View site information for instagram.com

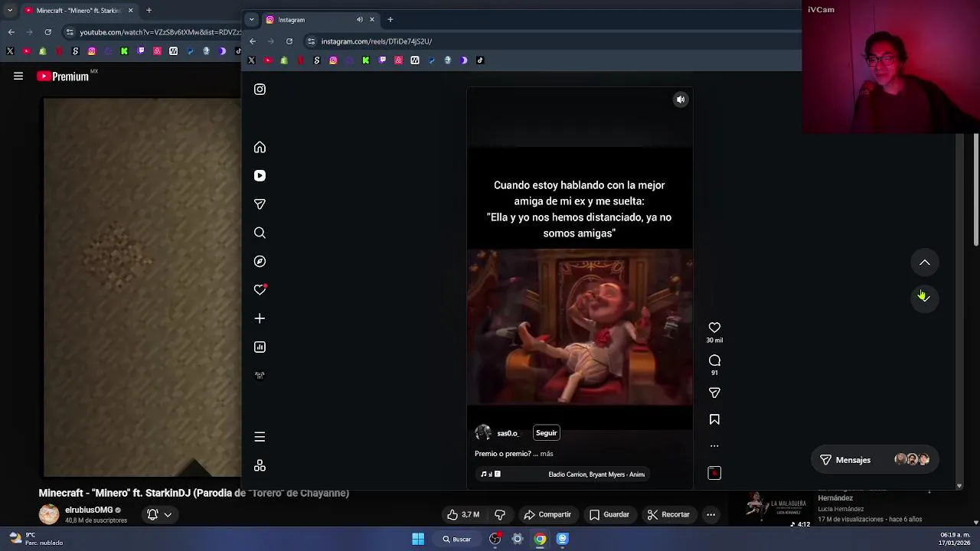[x=311, y=41]
